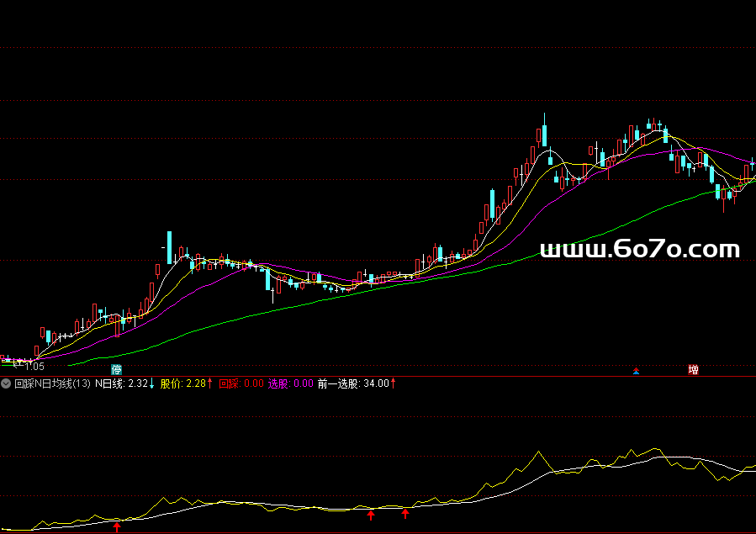756x534 pixels.
Task: Click the rightmost red arrow signal in indicator pane
Action: 405,513
